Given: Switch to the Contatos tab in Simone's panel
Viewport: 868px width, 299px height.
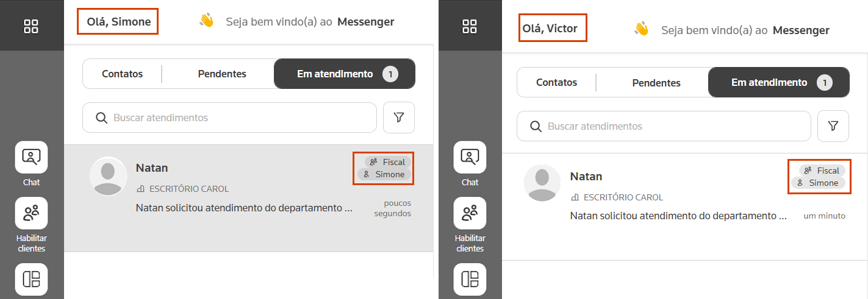Looking at the screenshot, I should (x=123, y=74).
